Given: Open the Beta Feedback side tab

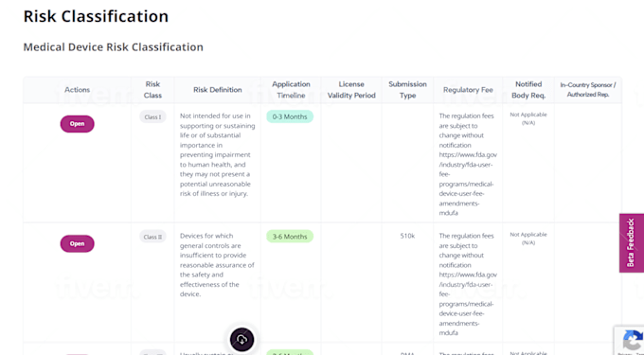Looking at the screenshot, I should click(632, 243).
